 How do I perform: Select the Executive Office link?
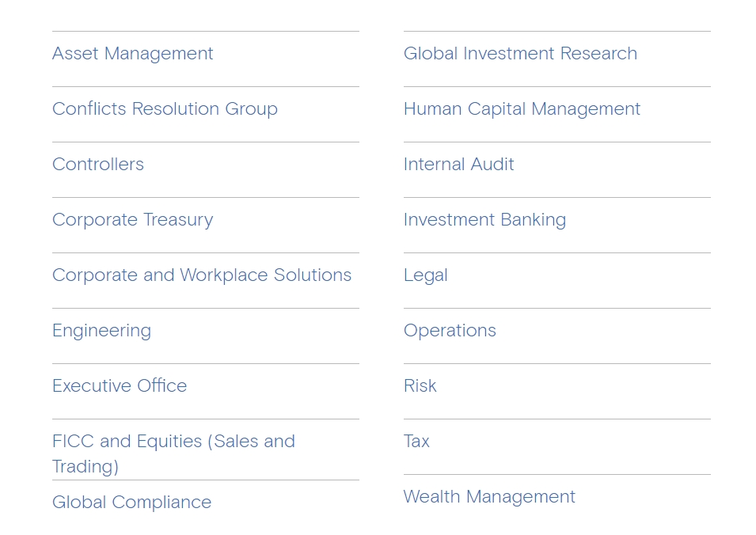pos(120,386)
